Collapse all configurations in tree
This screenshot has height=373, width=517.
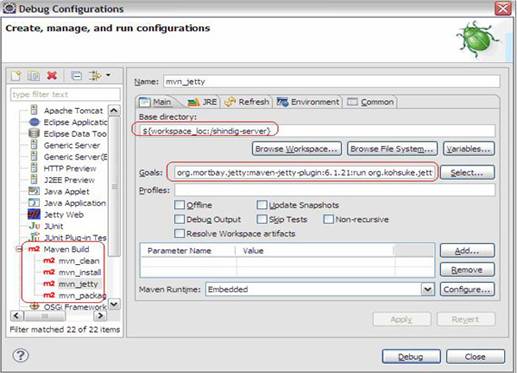76,76
